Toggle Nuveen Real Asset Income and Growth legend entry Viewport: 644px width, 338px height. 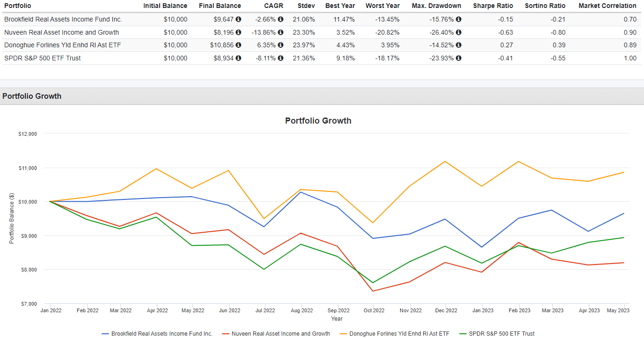(276, 334)
